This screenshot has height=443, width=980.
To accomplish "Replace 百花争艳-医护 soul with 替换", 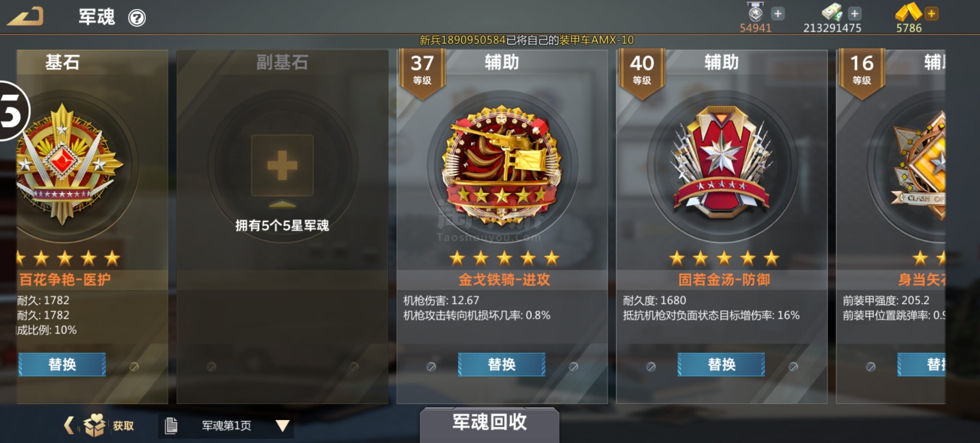I will (62, 364).
